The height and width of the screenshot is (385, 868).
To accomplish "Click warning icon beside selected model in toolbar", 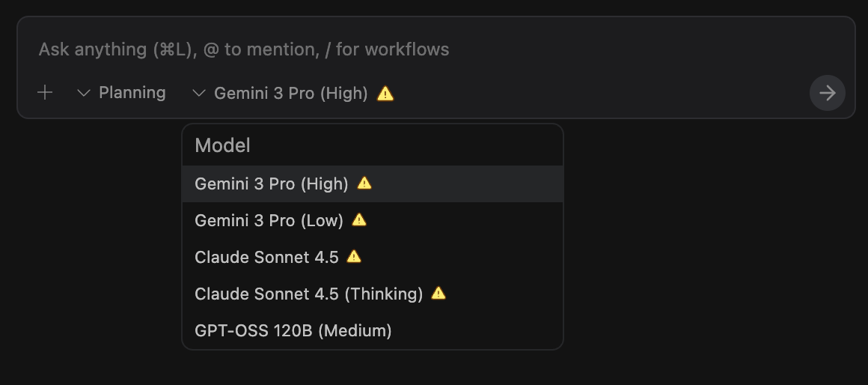I will (x=385, y=94).
